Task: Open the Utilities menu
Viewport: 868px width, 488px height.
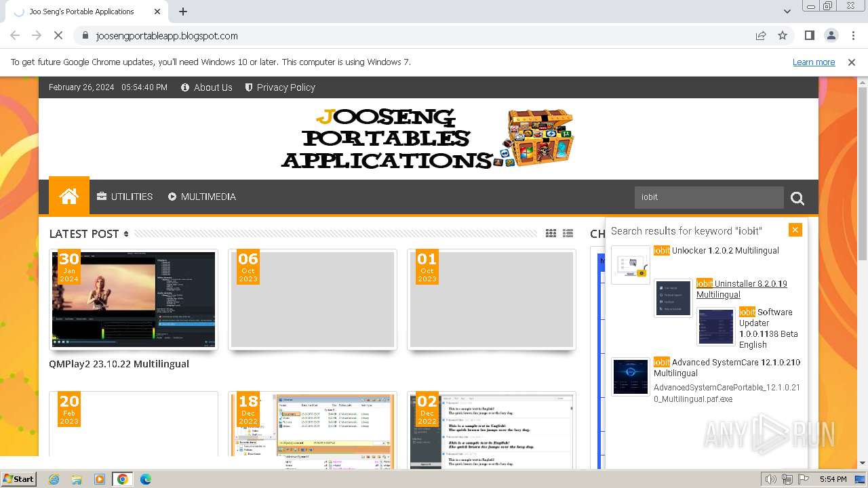Action: [x=125, y=197]
